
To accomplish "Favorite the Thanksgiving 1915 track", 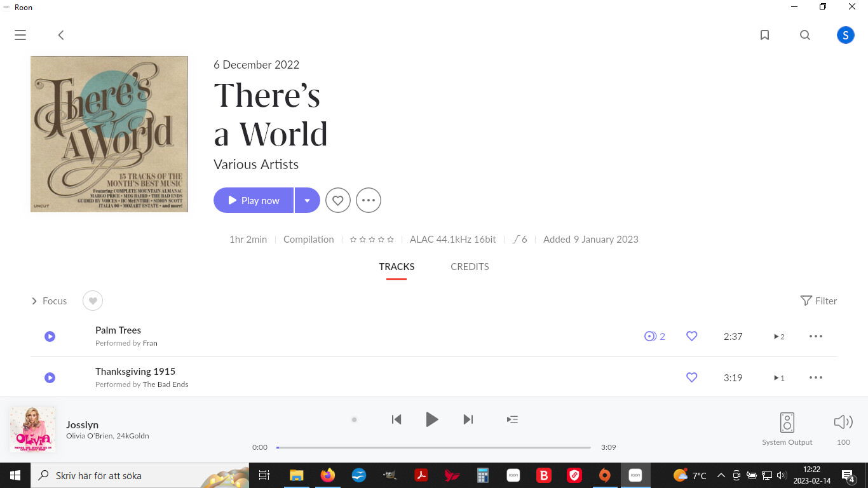I will (692, 377).
